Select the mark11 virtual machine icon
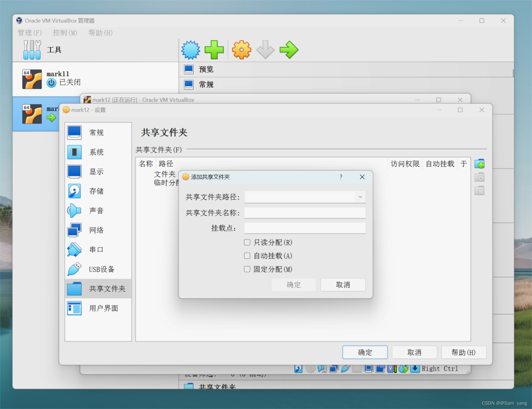This screenshot has width=532, height=409. click(32, 79)
